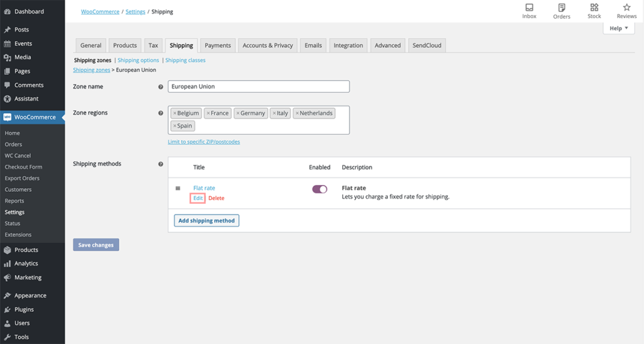
Task: Click the WooCommerce breadcrumb link
Action: point(100,12)
